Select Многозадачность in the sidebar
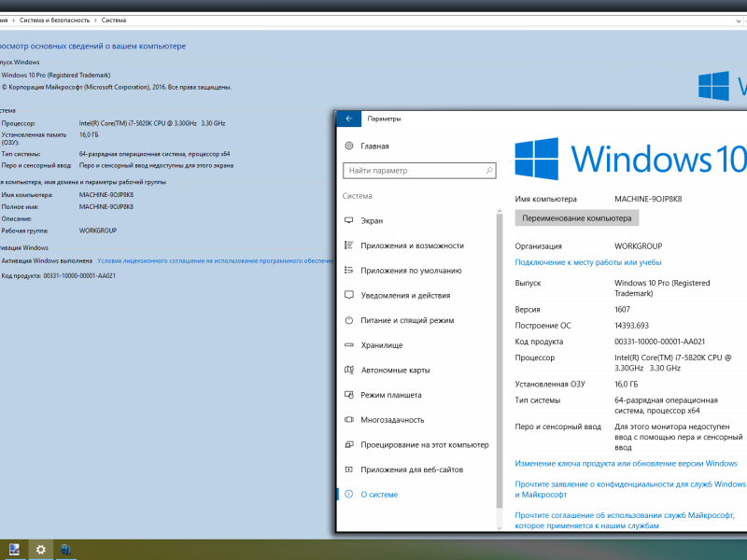Screen dimensions: 747x560 pos(392,420)
